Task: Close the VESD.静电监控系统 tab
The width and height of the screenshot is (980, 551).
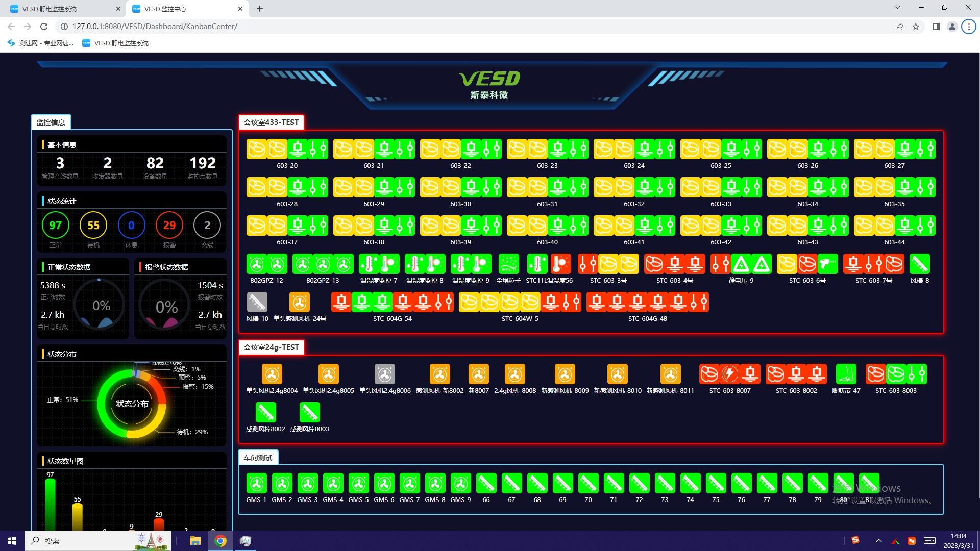Action: point(118,9)
